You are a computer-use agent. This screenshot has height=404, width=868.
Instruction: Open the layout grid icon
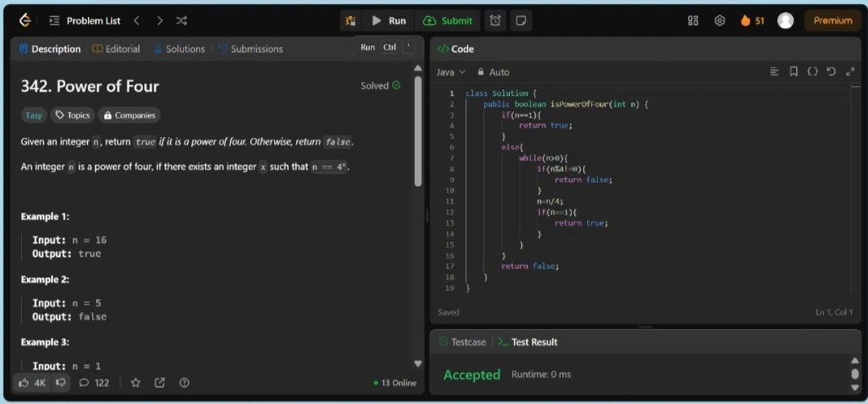(693, 20)
